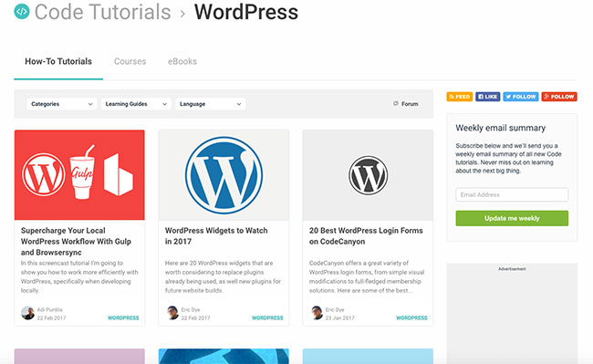Click the Code Tutorials logo icon
Screen dimensions: 593x364
22,11
